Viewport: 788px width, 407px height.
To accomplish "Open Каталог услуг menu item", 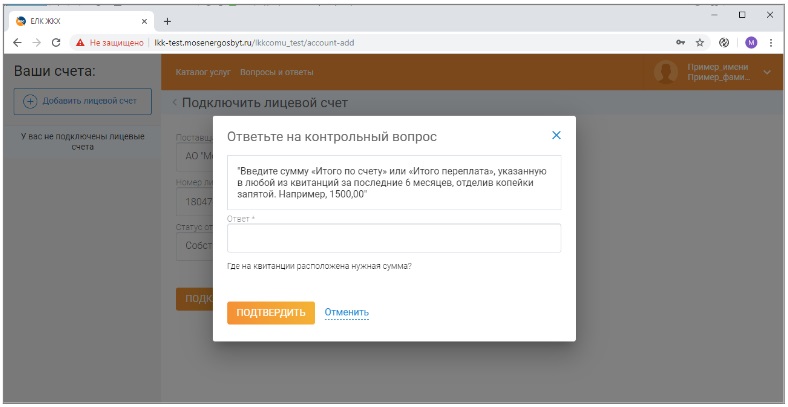I will (x=203, y=72).
